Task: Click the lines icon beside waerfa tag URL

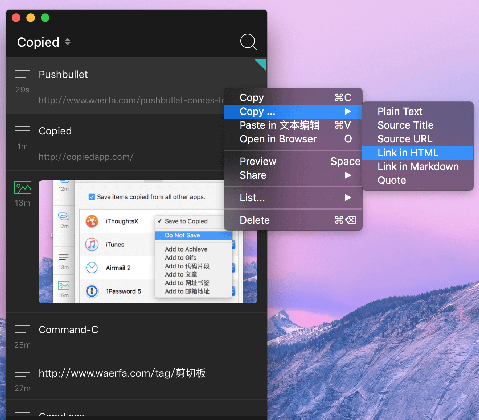Action: 22,375
